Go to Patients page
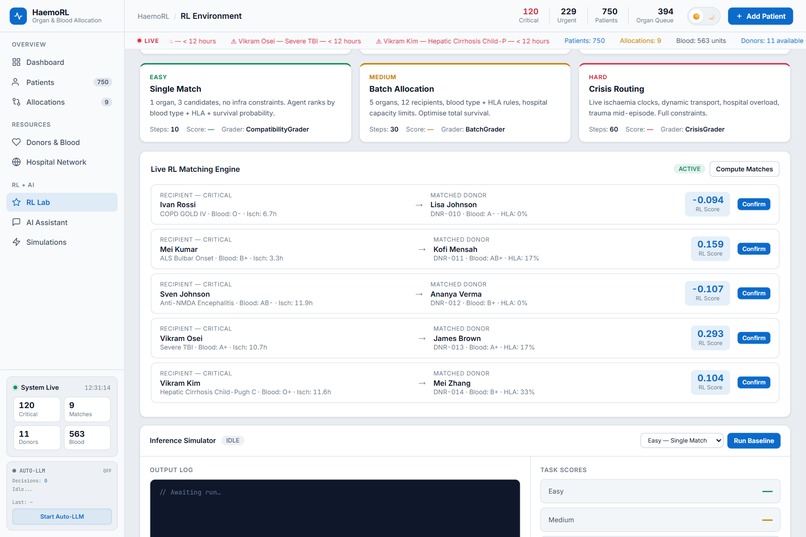806x537 pixels. pos(62,82)
